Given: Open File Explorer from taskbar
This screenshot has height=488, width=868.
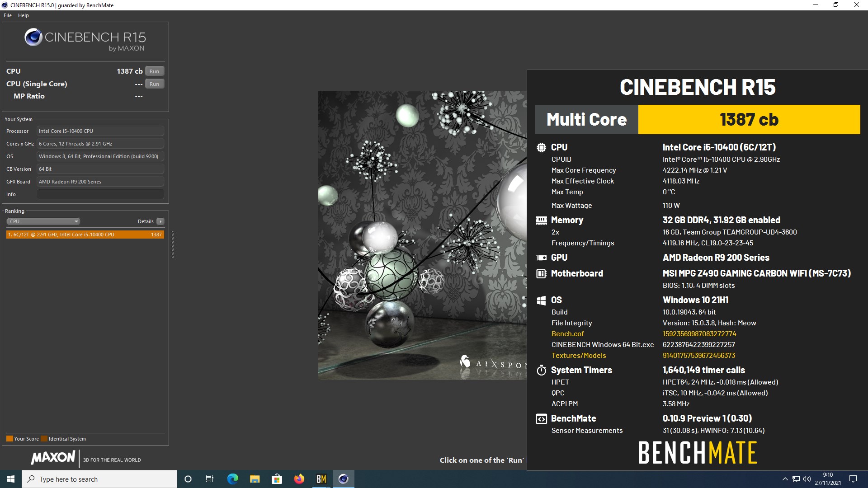Looking at the screenshot, I should click(255, 479).
